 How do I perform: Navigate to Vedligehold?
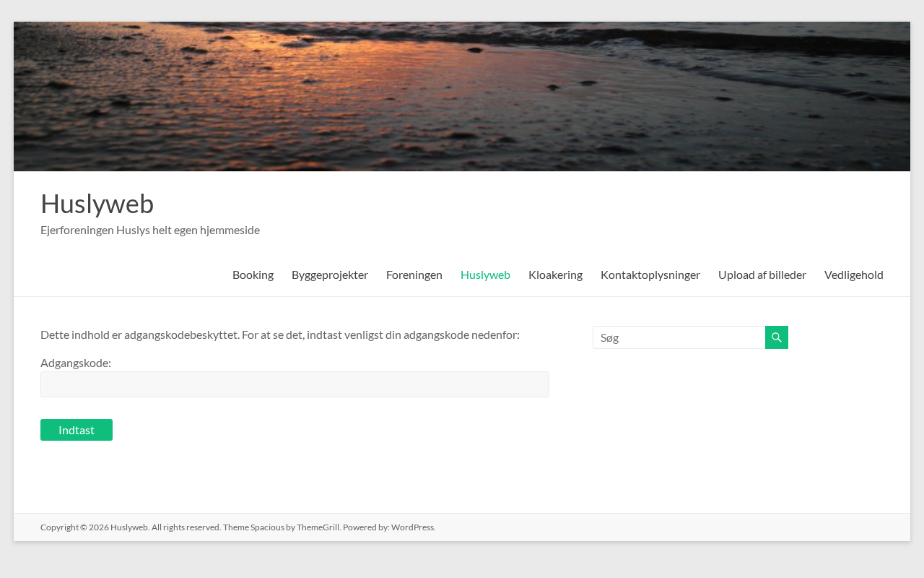click(854, 275)
